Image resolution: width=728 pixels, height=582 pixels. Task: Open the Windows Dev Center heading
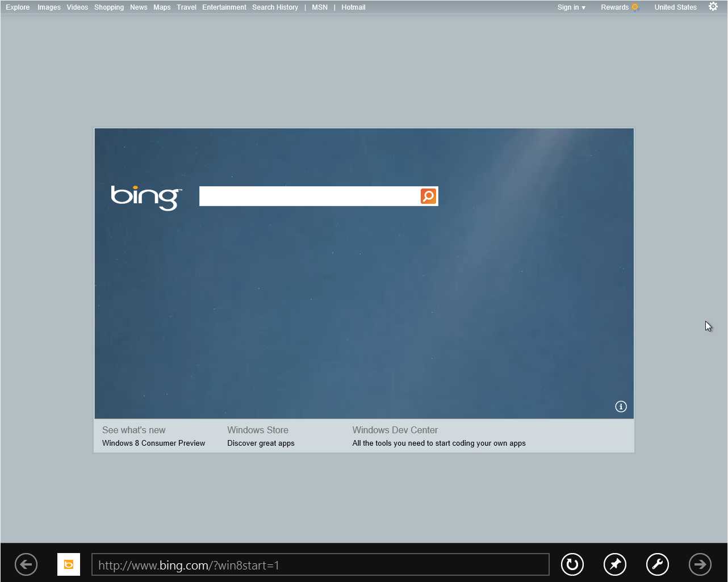[395, 430]
